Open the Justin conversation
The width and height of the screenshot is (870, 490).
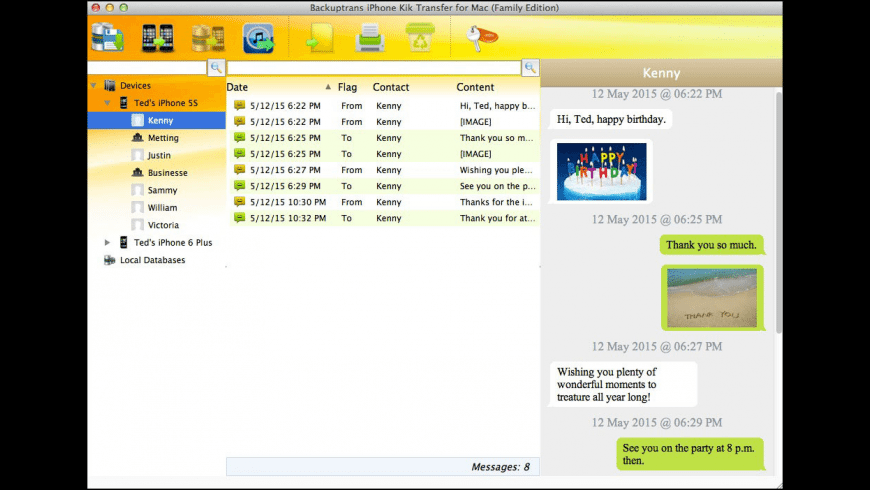[x=159, y=155]
